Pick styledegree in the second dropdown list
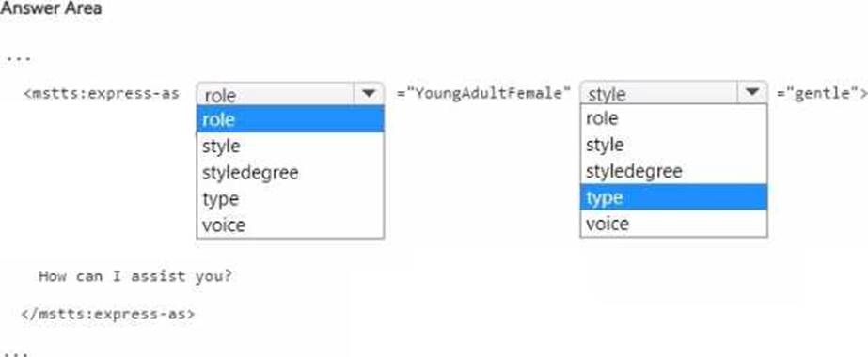Viewport: 868px width, 357px height. (673, 171)
